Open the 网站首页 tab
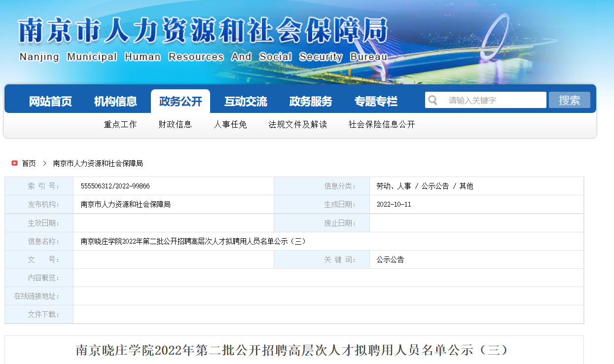This screenshot has width=614, height=364. (x=50, y=102)
